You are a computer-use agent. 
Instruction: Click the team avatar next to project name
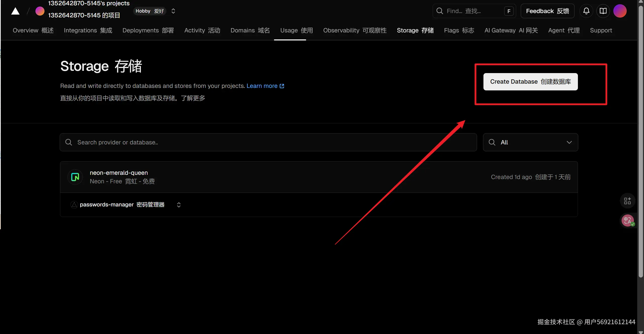point(40,11)
